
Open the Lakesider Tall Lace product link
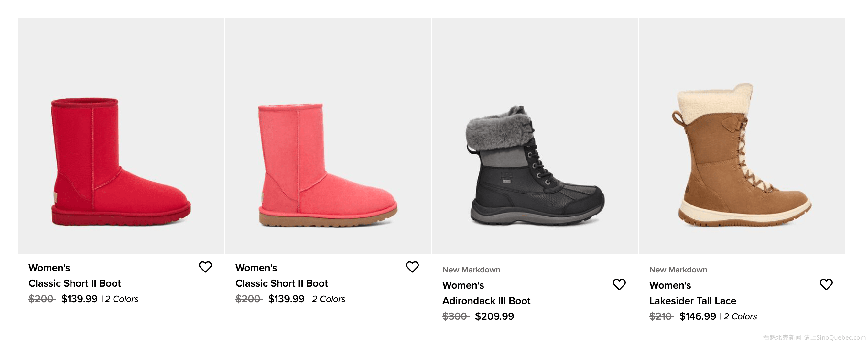click(x=692, y=301)
